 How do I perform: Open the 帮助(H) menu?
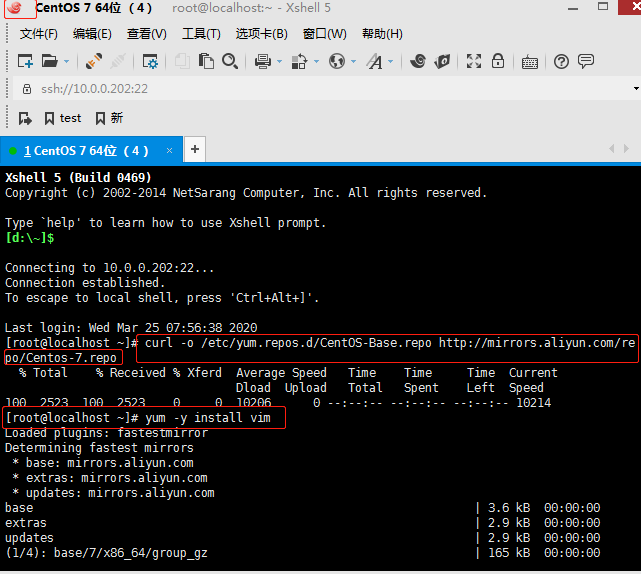point(382,34)
